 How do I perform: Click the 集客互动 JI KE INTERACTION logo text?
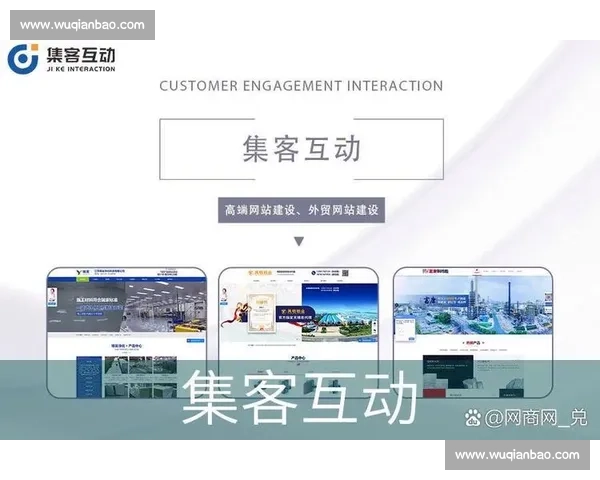point(81,59)
